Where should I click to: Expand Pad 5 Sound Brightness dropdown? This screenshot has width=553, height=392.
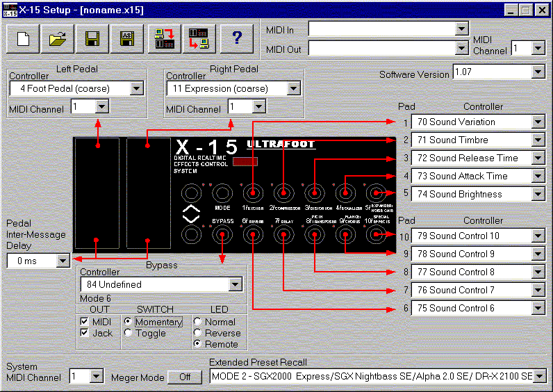pos(538,194)
